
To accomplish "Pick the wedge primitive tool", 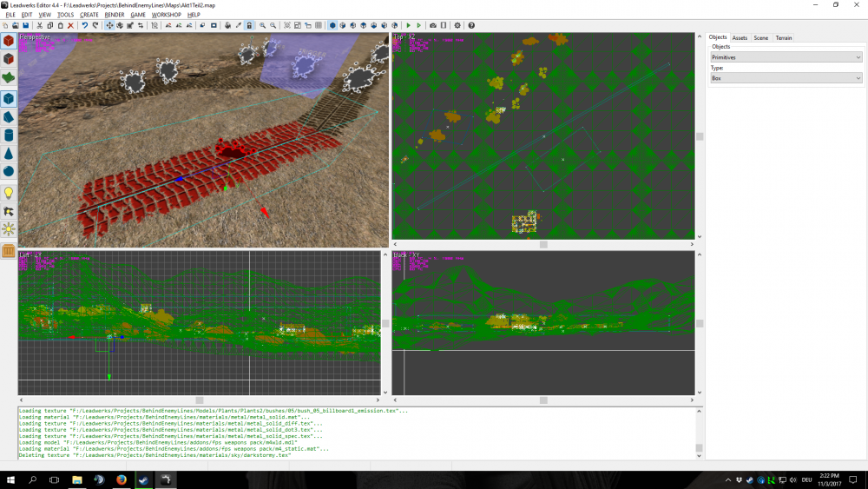I will [9, 116].
